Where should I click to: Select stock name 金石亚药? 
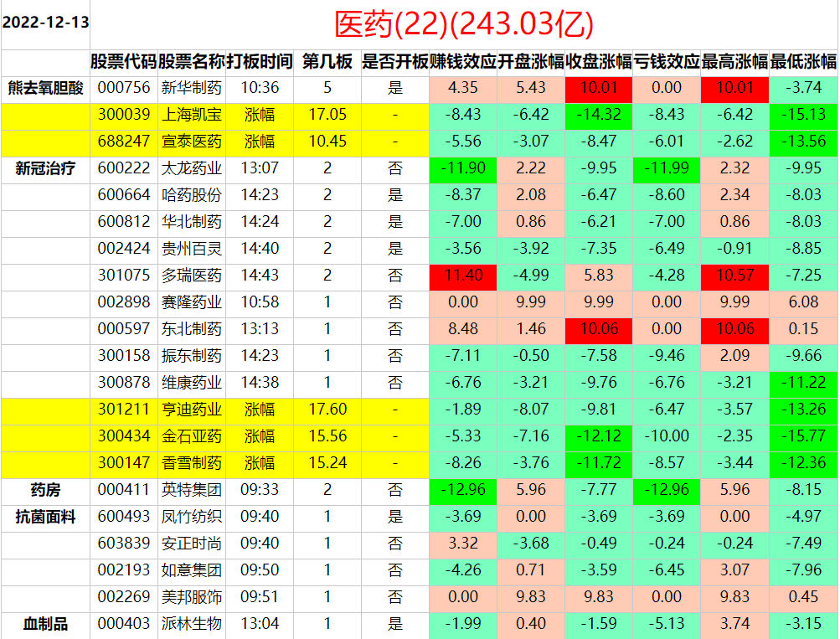(192, 436)
